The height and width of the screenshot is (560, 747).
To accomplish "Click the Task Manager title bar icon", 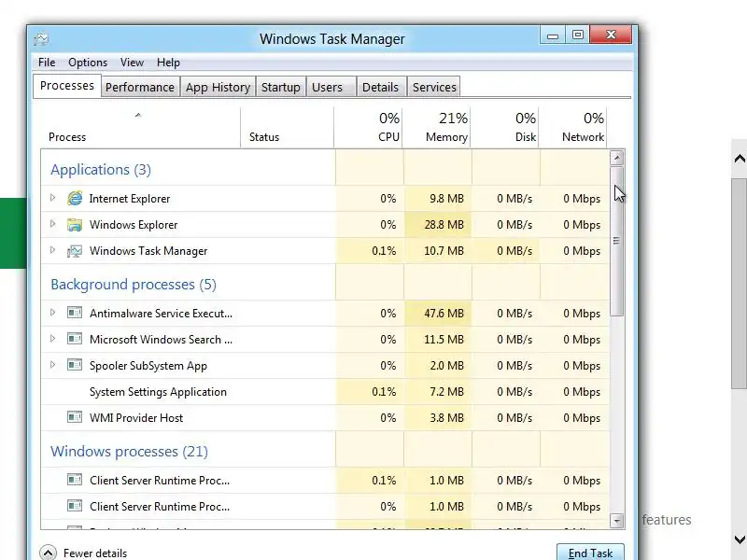I will [x=41, y=38].
